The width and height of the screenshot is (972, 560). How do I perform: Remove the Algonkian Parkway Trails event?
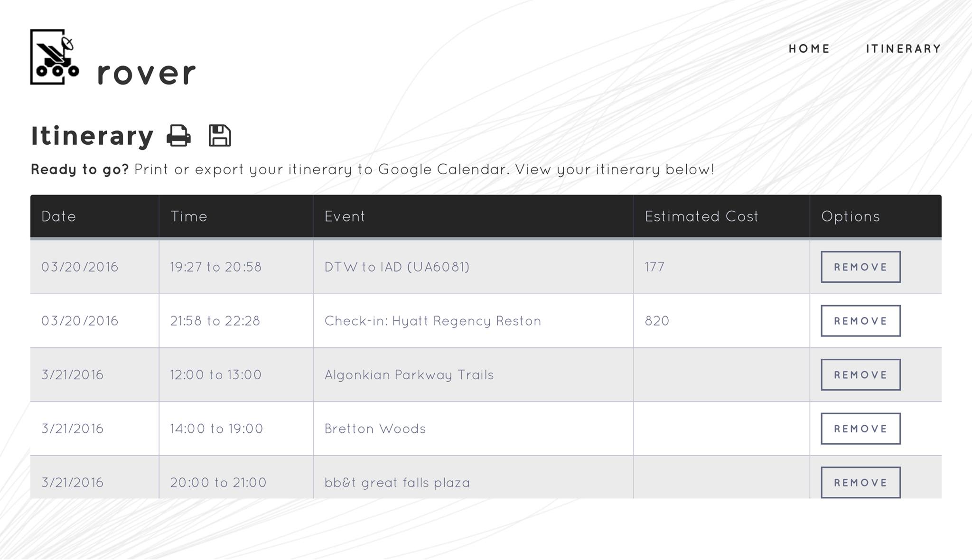pyautogui.click(x=860, y=374)
